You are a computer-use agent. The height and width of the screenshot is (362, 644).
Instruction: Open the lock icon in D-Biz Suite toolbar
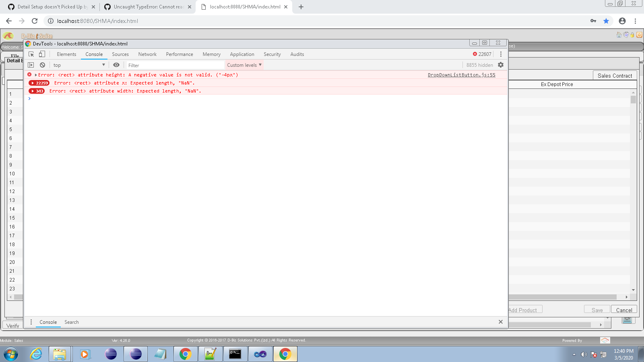[x=632, y=35]
